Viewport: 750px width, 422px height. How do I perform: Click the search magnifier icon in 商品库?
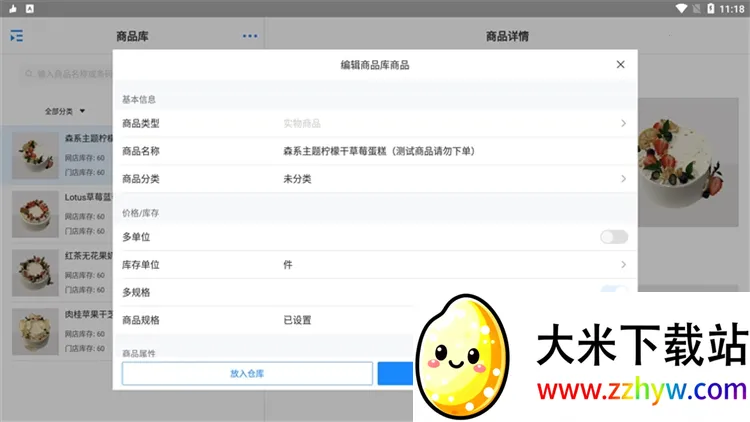tap(29, 74)
